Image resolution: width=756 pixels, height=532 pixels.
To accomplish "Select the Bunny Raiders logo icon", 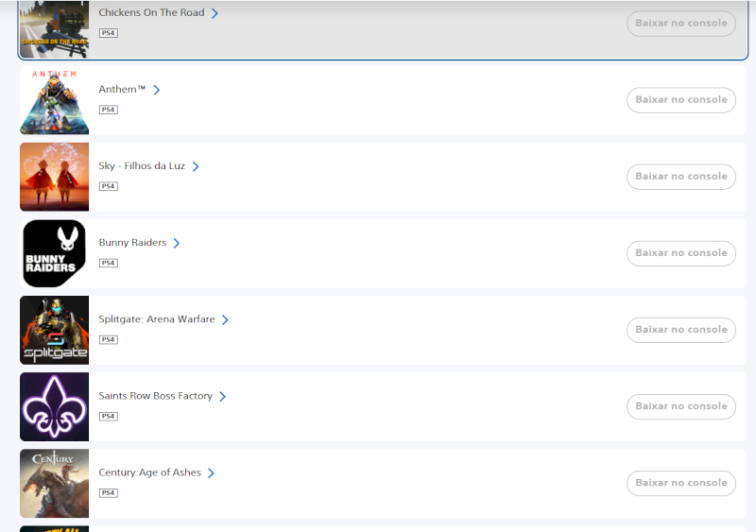I will point(54,253).
